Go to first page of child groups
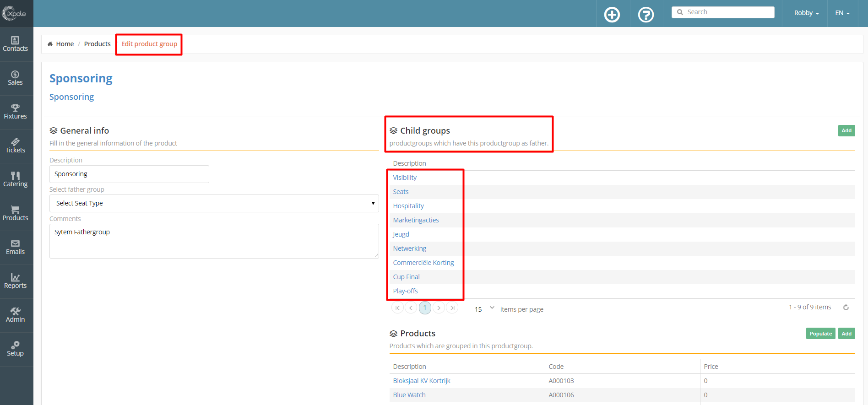 397,308
